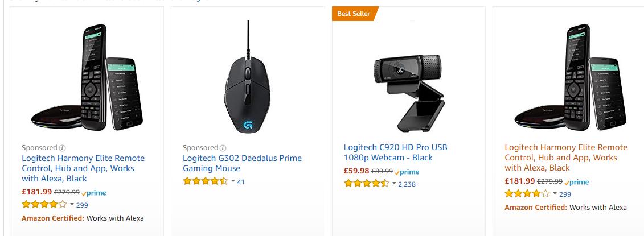This screenshot has height=236, width=644.
Task: Click the £59.98 price of the C920 webcam
Action: point(356,171)
